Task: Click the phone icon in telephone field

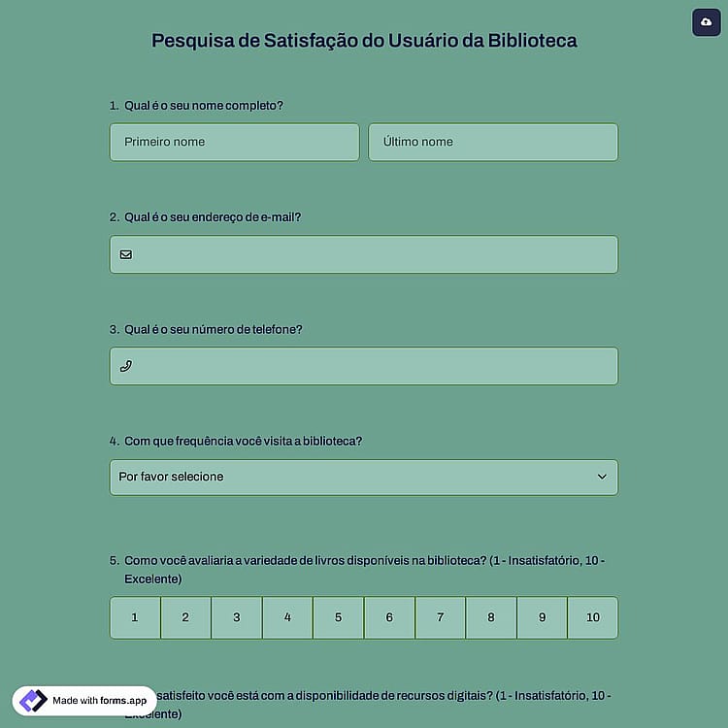Action: (126, 366)
